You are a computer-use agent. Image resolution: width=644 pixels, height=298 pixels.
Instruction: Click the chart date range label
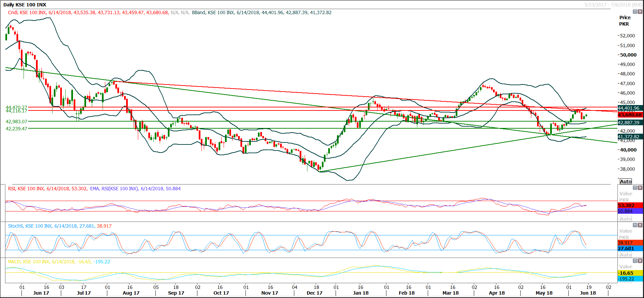click(x=613, y=5)
